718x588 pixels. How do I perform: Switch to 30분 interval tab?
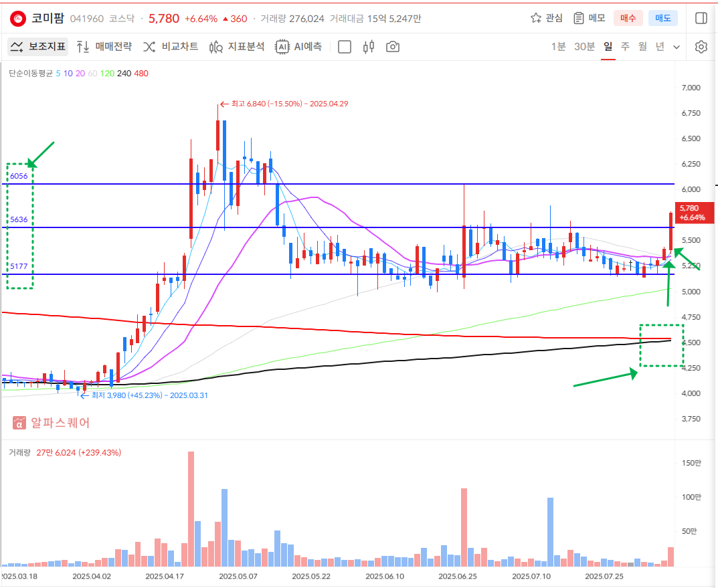pos(584,46)
